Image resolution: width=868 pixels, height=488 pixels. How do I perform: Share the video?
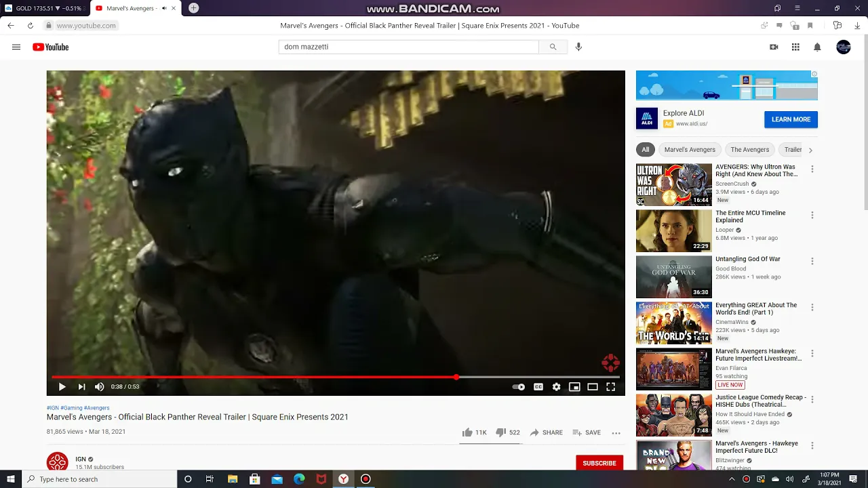click(x=546, y=432)
